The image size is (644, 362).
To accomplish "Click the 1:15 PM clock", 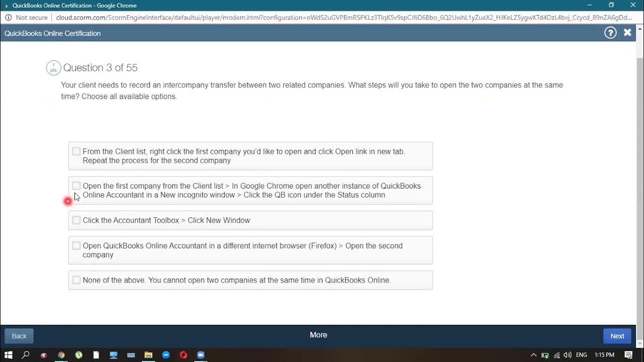I will click(x=604, y=355).
